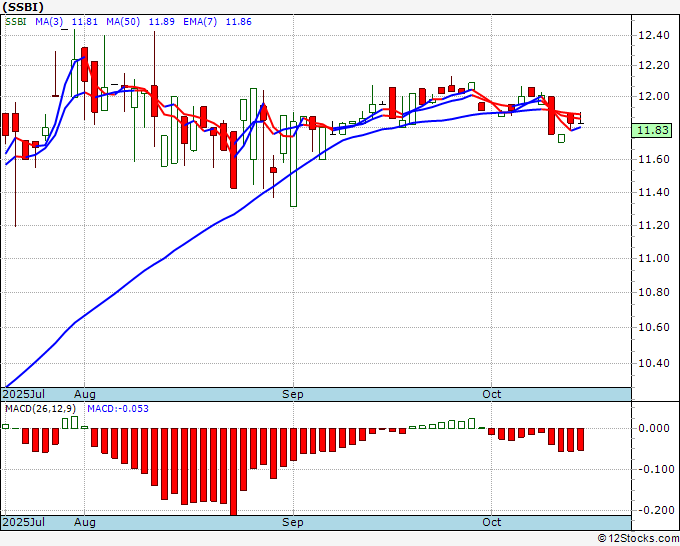The image size is (680, 546).
Task: Click Oct on the price chart date axis
Action: pos(491,394)
